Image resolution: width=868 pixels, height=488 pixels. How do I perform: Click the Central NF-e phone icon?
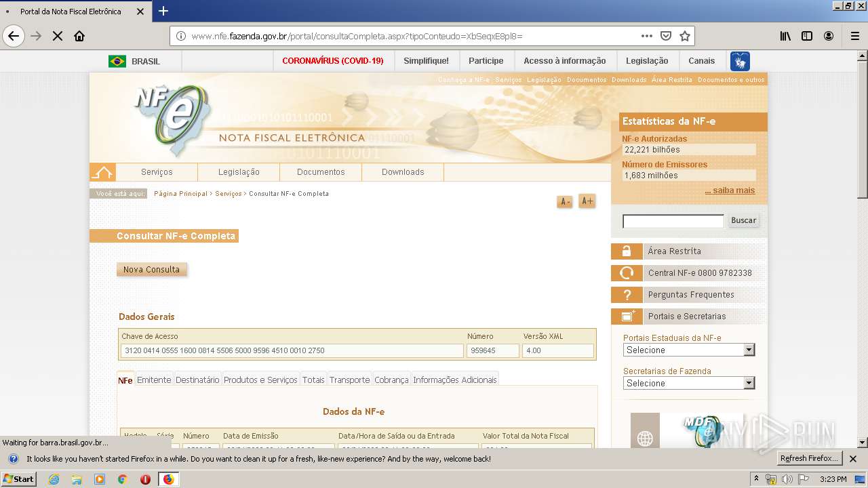coord(627,273)
